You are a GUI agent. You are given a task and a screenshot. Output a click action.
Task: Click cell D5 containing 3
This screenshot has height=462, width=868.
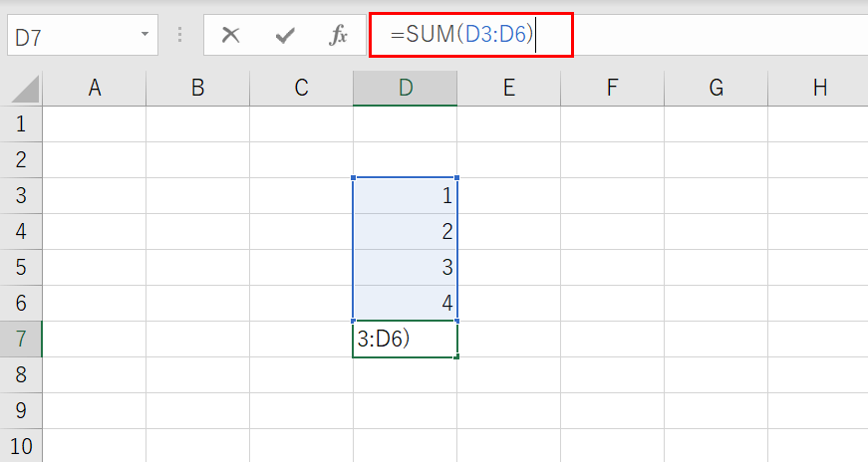406,267
